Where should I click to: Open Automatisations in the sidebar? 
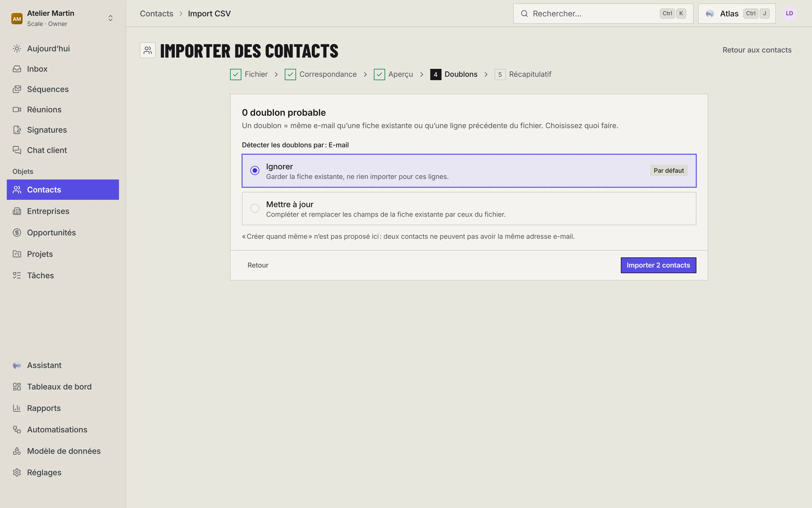pyautogui.click(x=63, y=430)
